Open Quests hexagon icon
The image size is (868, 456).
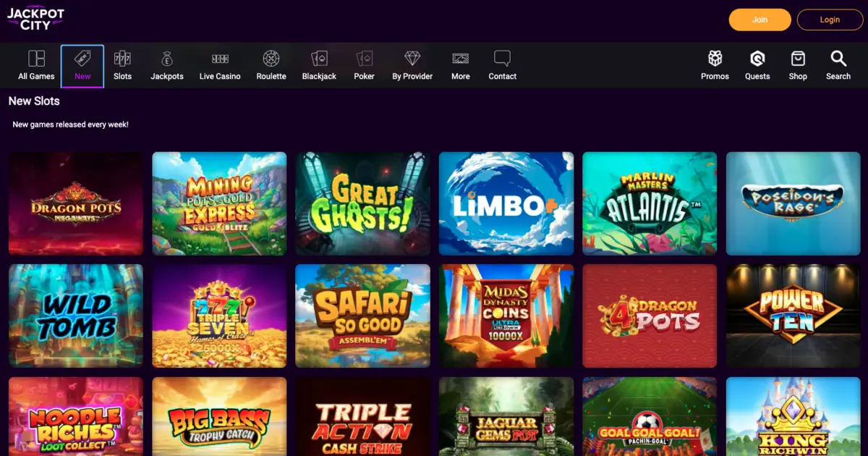757,59
